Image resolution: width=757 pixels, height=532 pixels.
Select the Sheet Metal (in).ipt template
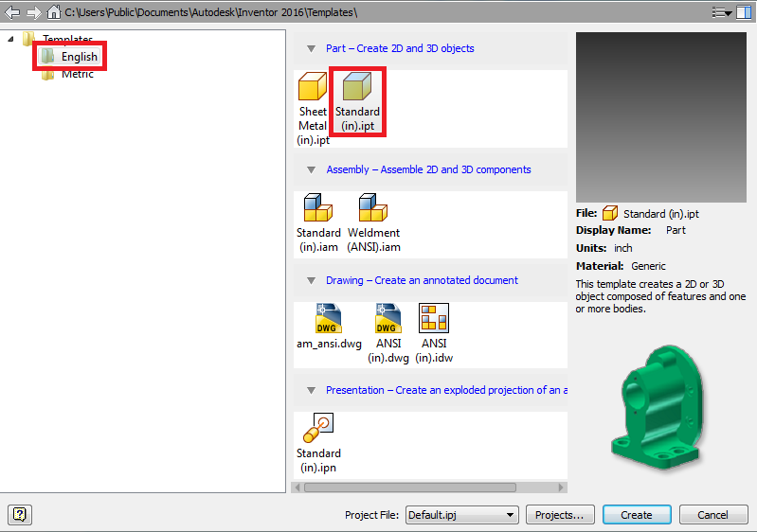(313, 109)
